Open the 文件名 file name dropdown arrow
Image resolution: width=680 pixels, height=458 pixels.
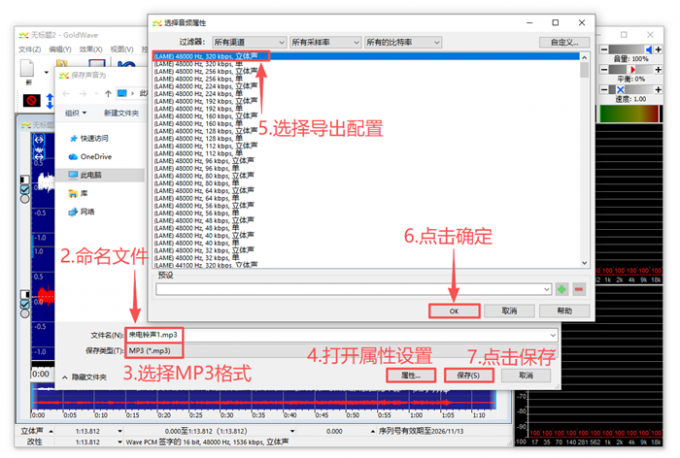(x=553, y=335)
